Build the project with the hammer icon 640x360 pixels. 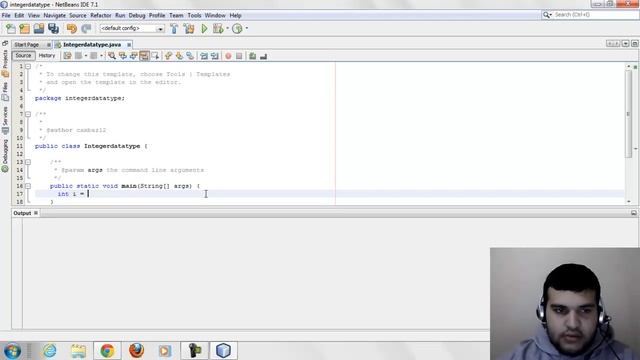pyautogui.click(x=174, y=29)
